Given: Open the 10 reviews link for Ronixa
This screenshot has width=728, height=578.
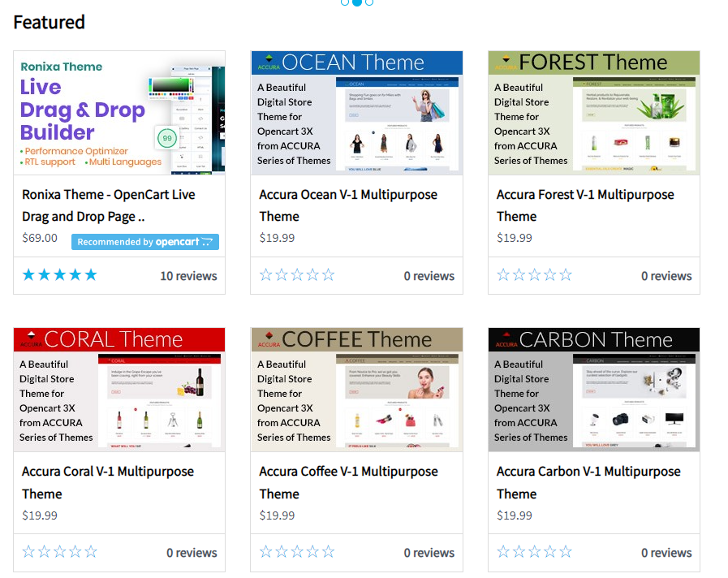Looking at the screenshot, I should coord(188,276).
